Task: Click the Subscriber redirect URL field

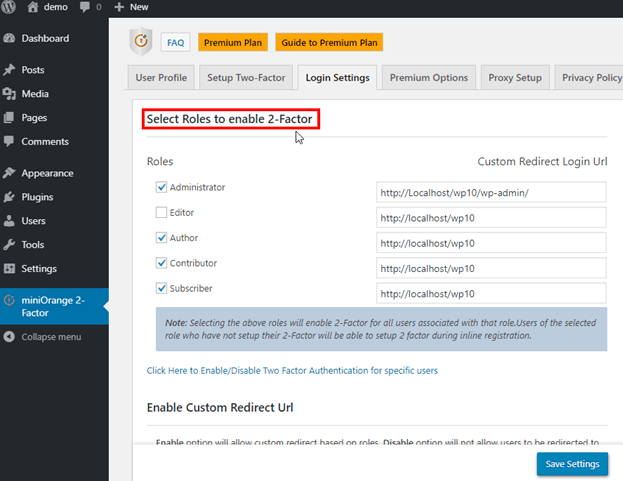Action: [491, 294]
